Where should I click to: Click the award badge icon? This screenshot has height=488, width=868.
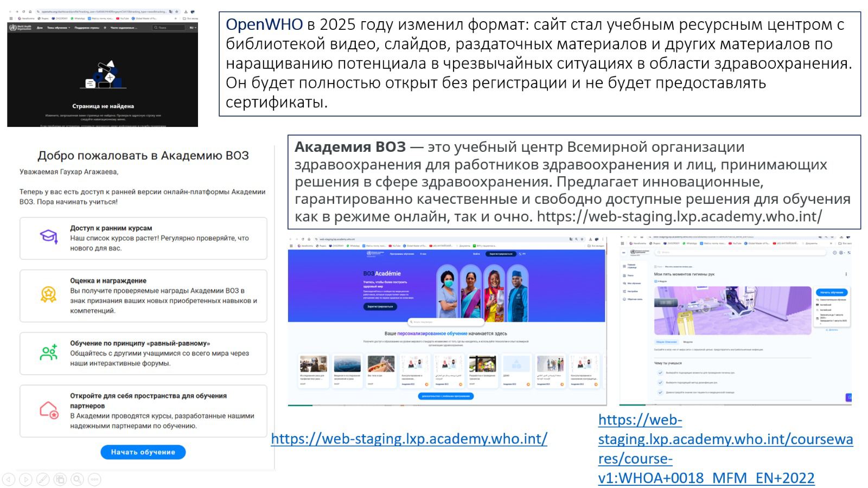[49, 294]
